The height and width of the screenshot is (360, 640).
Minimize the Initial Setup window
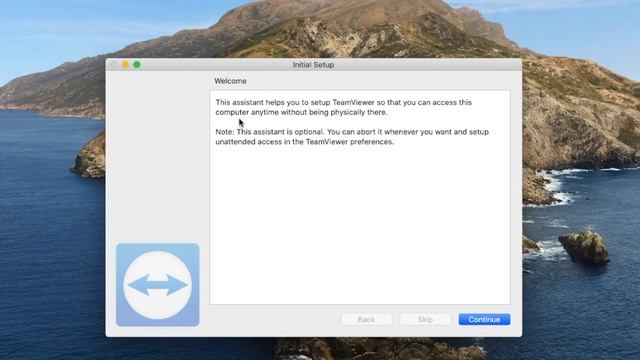(x=125, y=64)
